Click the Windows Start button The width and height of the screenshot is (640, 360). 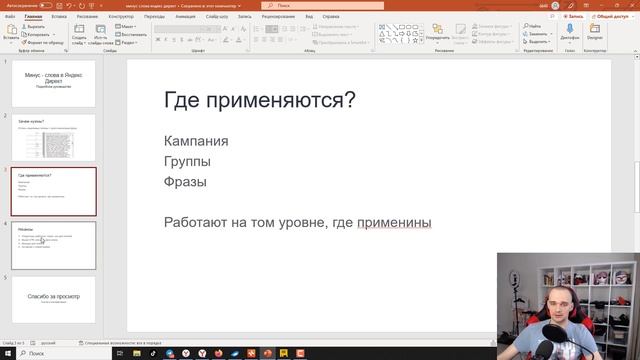coord(8,353)
